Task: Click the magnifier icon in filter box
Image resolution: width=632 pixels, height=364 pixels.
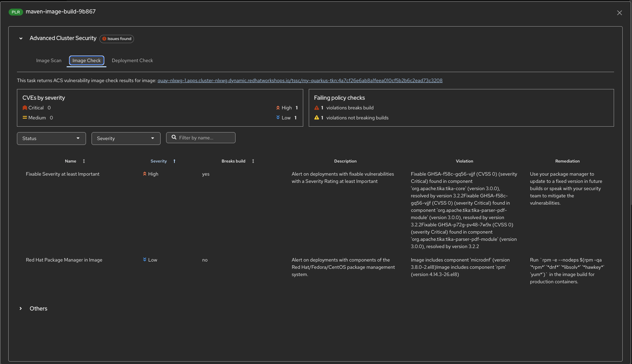Action: coord(174,137)
